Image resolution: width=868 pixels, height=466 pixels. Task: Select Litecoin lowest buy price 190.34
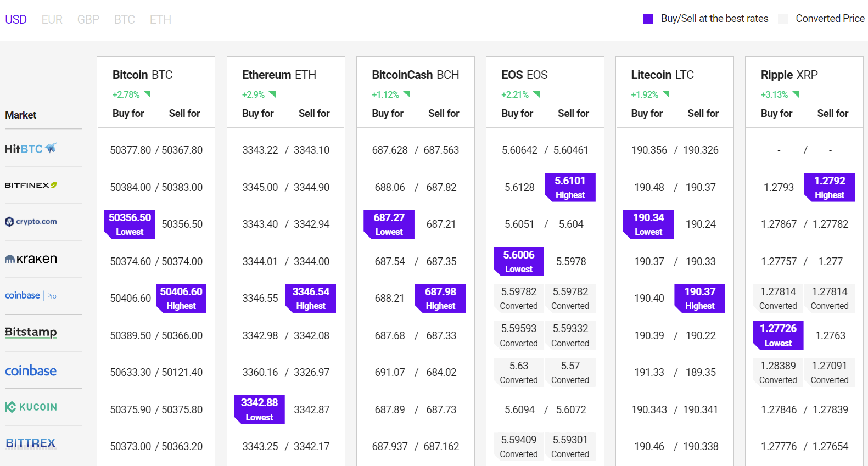(648, 224)
